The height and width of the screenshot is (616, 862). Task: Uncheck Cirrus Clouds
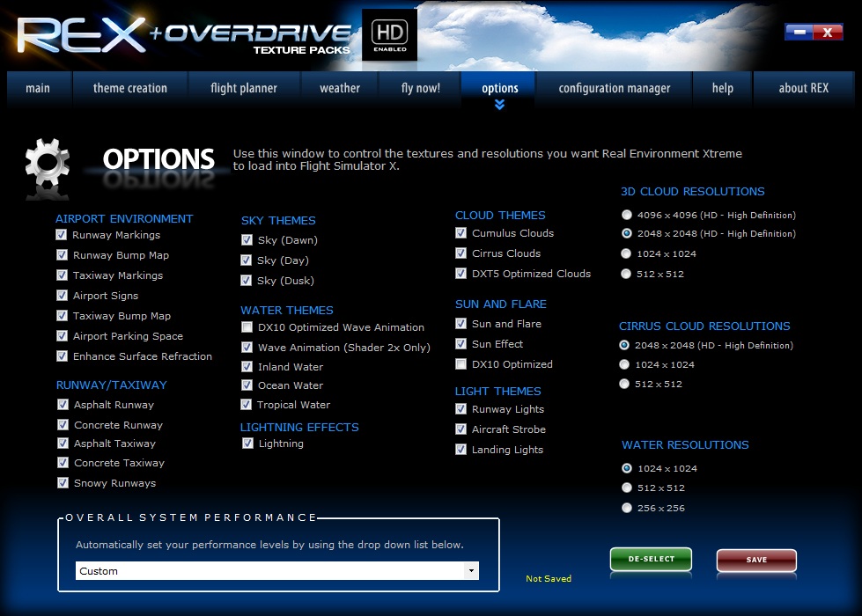click(x=460, y=253)
